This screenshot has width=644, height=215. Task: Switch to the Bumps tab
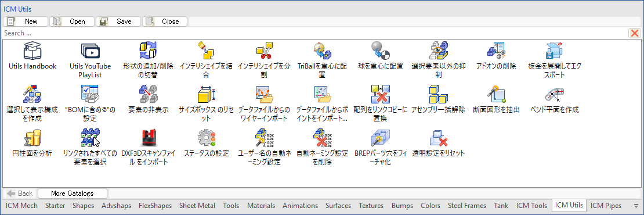click(x=403, y=206)
